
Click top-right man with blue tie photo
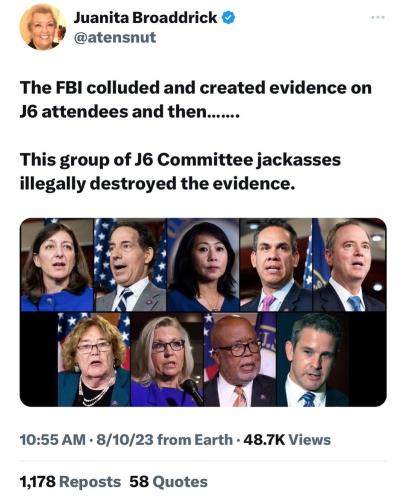click(x=349, y=265)
